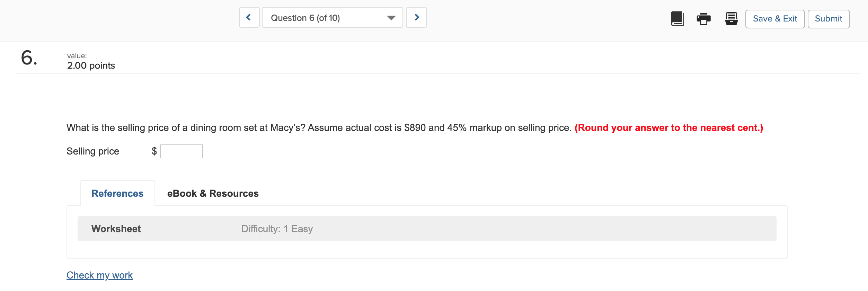This screenshot has height=291, width=868.
Task: Click the question selector's down arrow
Action: coord(391,18)
